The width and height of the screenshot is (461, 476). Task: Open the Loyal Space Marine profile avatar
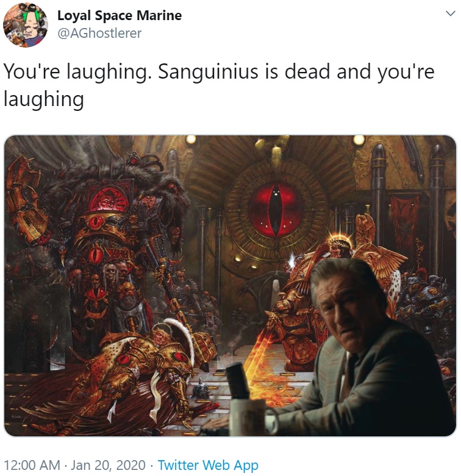click(25, 24)
